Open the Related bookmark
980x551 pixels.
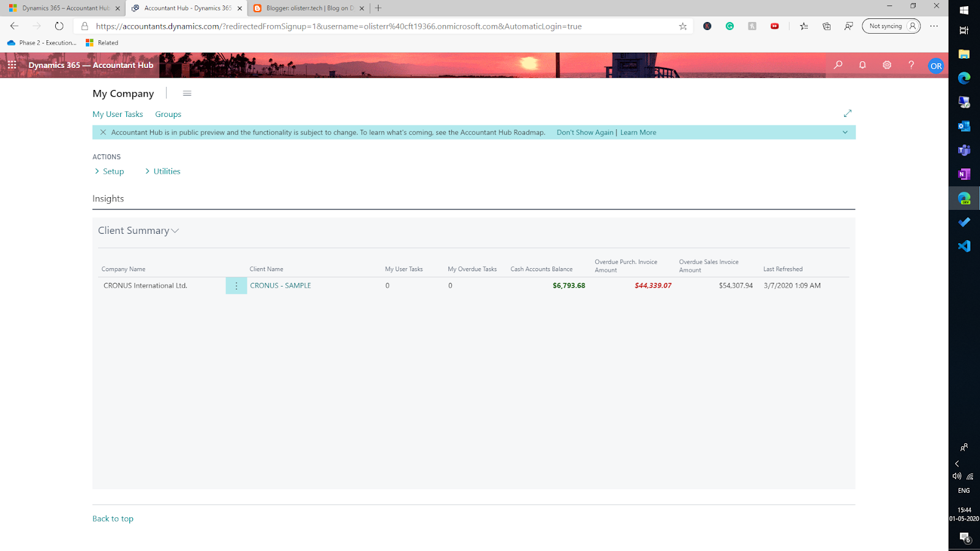(102, 43)
